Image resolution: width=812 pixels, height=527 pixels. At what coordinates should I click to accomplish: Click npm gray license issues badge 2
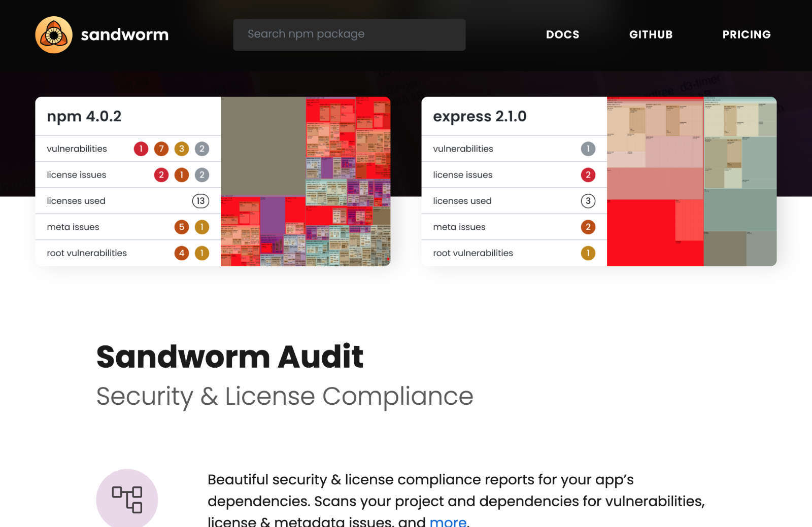pos(202,175)
